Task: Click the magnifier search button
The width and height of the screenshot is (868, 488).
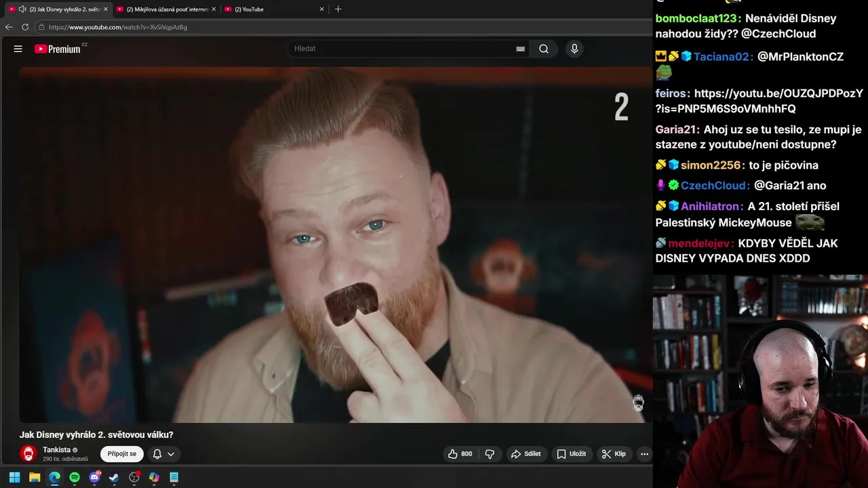Action: click(544, 49)
